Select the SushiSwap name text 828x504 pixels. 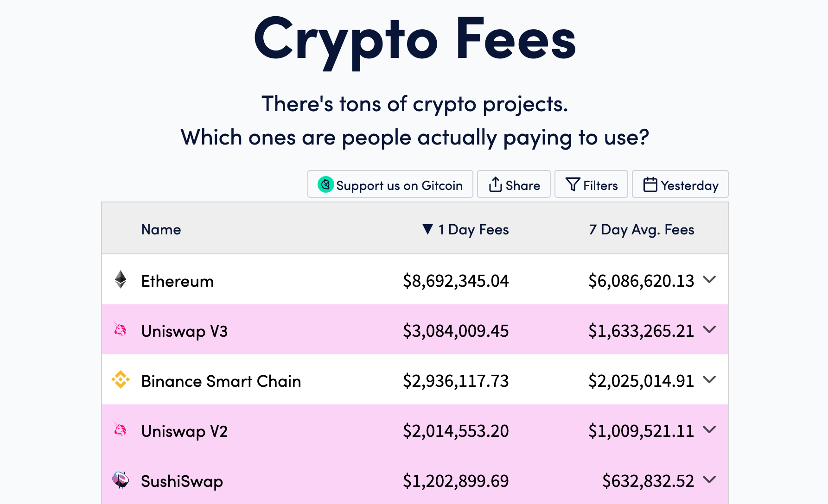[x=182, y=481]
